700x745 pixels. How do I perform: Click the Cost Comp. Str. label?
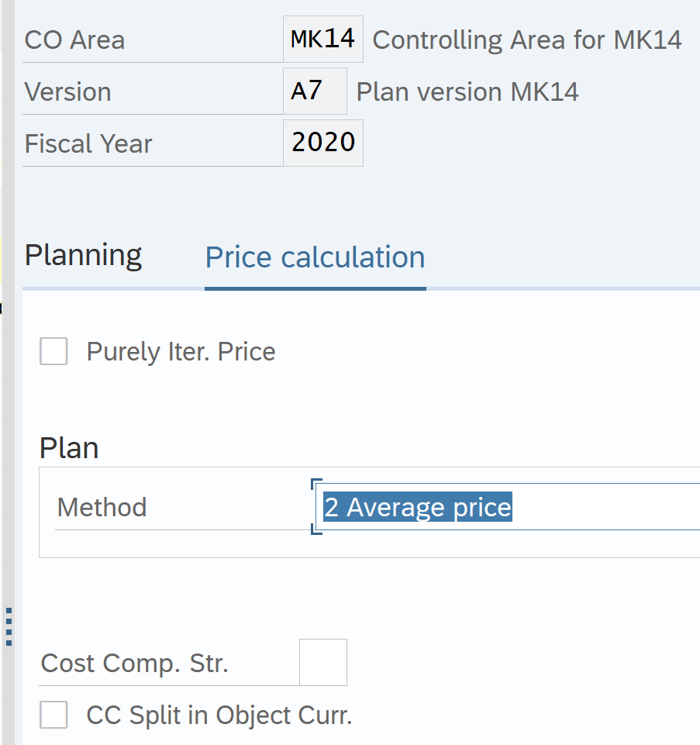pos(134,664)
